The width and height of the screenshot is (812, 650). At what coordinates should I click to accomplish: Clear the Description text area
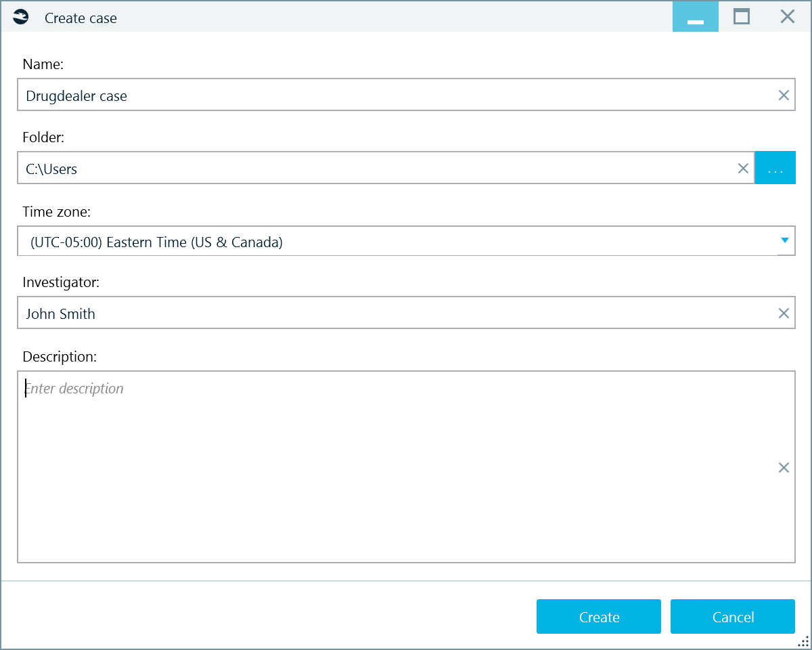point(784,467)
